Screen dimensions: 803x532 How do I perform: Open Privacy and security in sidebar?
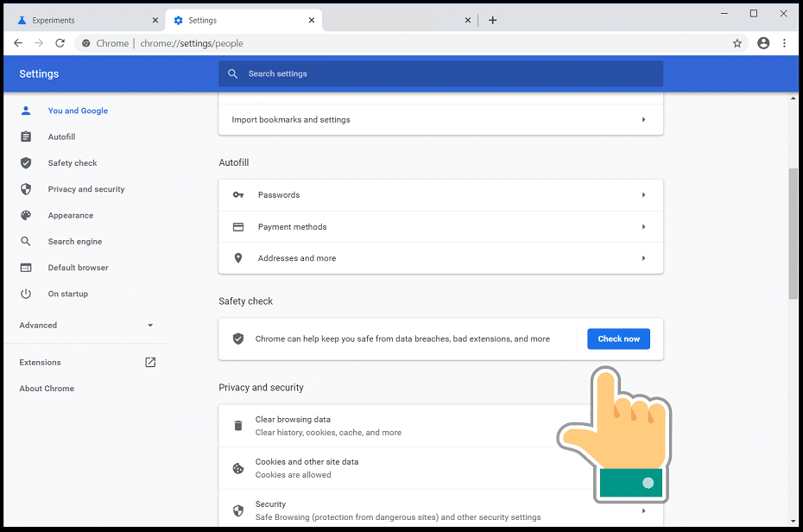point(86,189)
